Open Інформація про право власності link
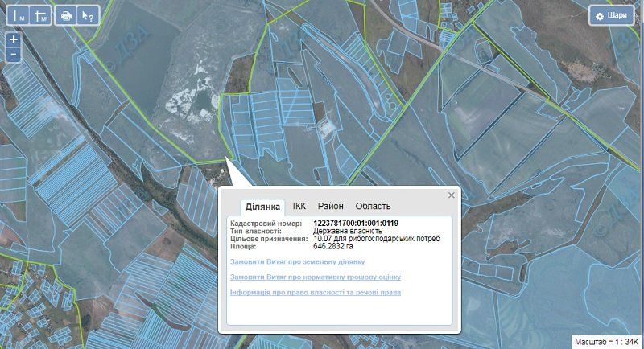644x349 pixels. pyautogui.click(x=315, y=292)
